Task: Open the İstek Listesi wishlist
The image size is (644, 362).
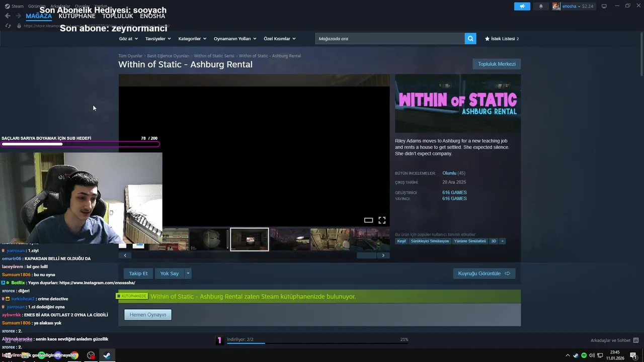Action: coord(502,39)
